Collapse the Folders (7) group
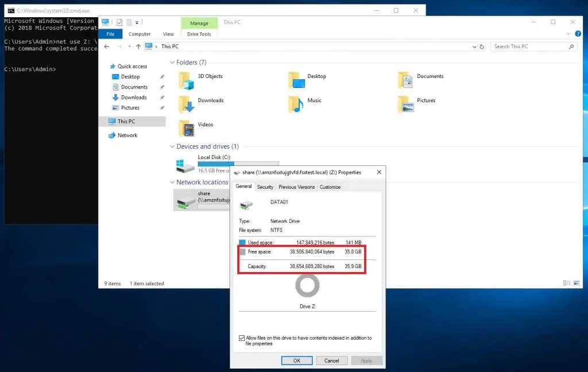The image size is (588, 372). pyautogui.click(x=172, y=62)
